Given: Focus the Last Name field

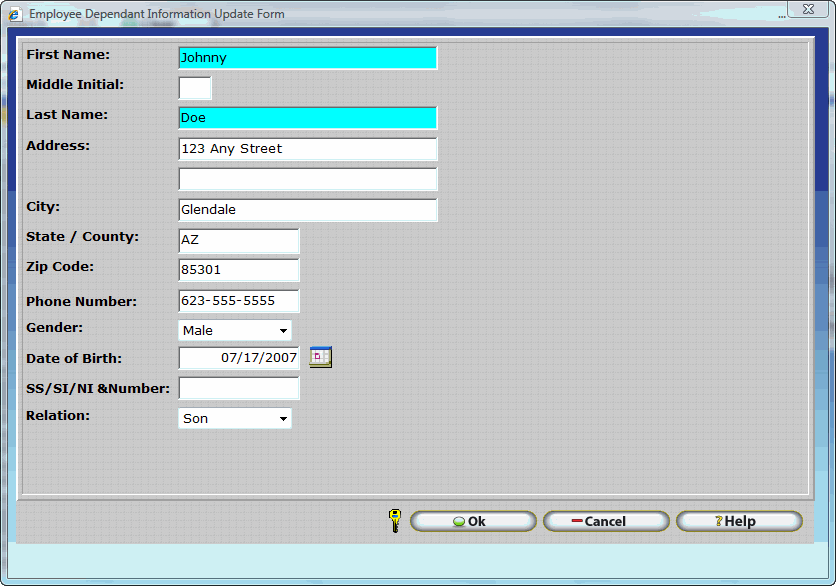Looking at the screenshot, I should tap(307, 118).
